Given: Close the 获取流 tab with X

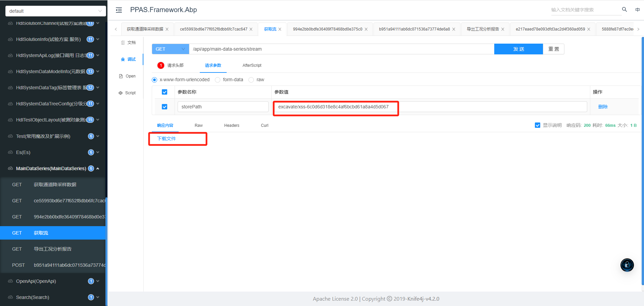Looking at the screenshot, I should 280,29.
